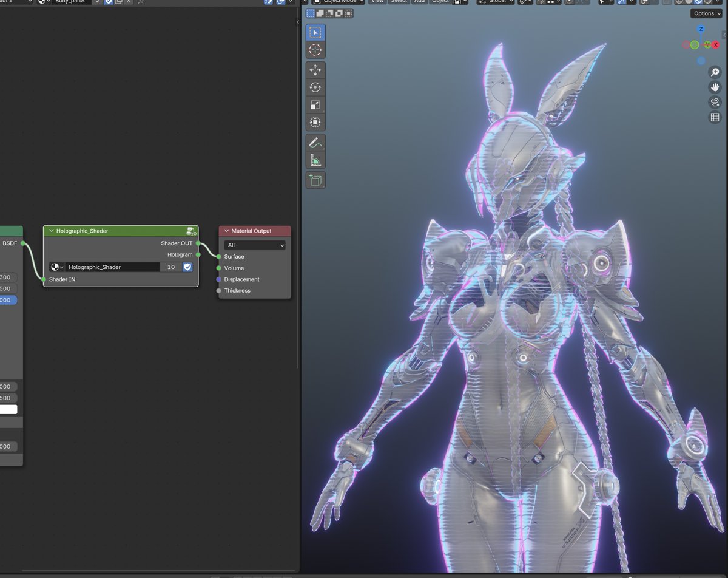Screen dimensions: 728x578
Task: Click the Surface input socket on Material Output
Action: tap(218, 256)
